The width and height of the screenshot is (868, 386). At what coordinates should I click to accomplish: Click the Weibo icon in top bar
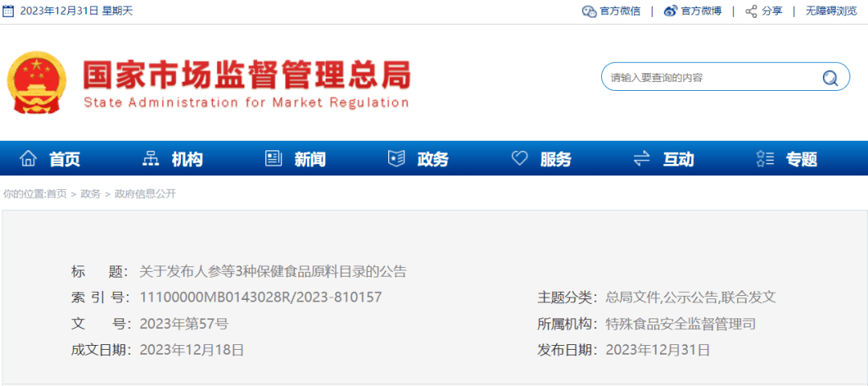click(x=670, y=11)
